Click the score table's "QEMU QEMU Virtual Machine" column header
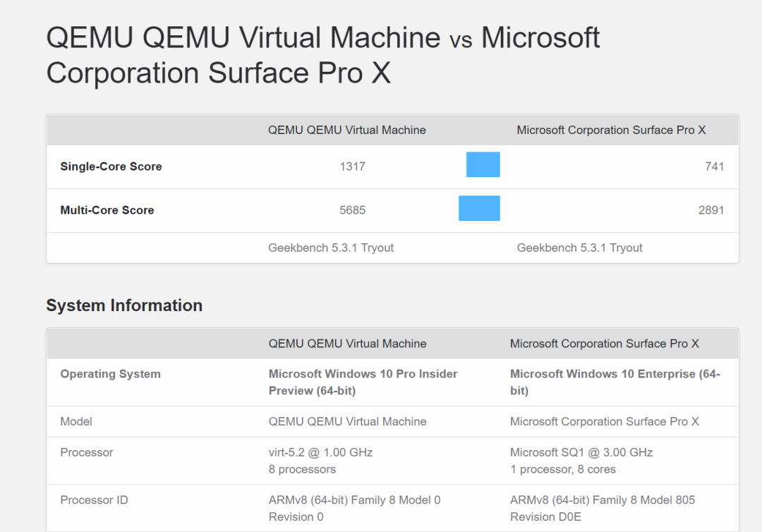The height and width of the screenshot is (532, 762). coord(347,131)
